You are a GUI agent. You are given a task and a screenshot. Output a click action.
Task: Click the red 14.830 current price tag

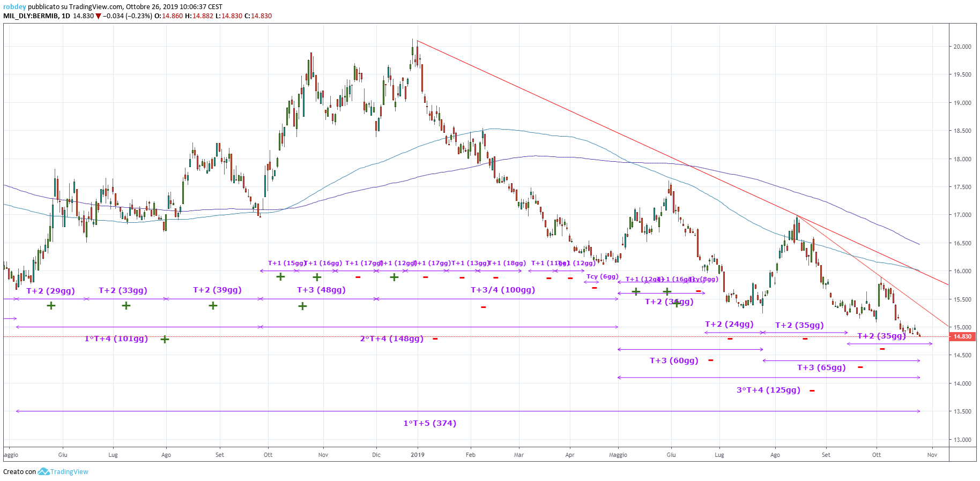point(962,336)
